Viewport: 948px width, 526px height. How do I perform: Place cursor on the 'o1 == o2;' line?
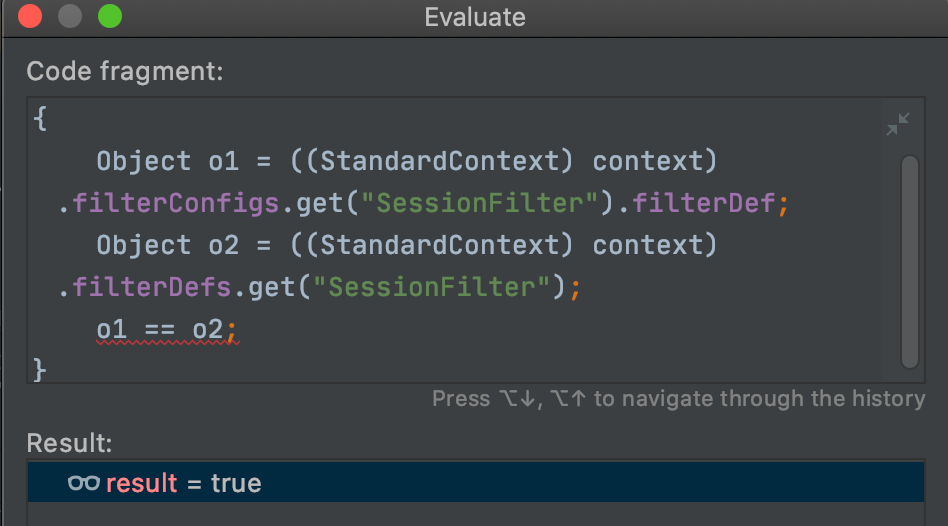[164, 329]
